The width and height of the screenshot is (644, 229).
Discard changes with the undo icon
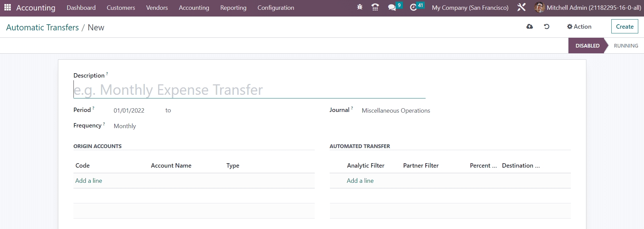click(x=547, y=27)
